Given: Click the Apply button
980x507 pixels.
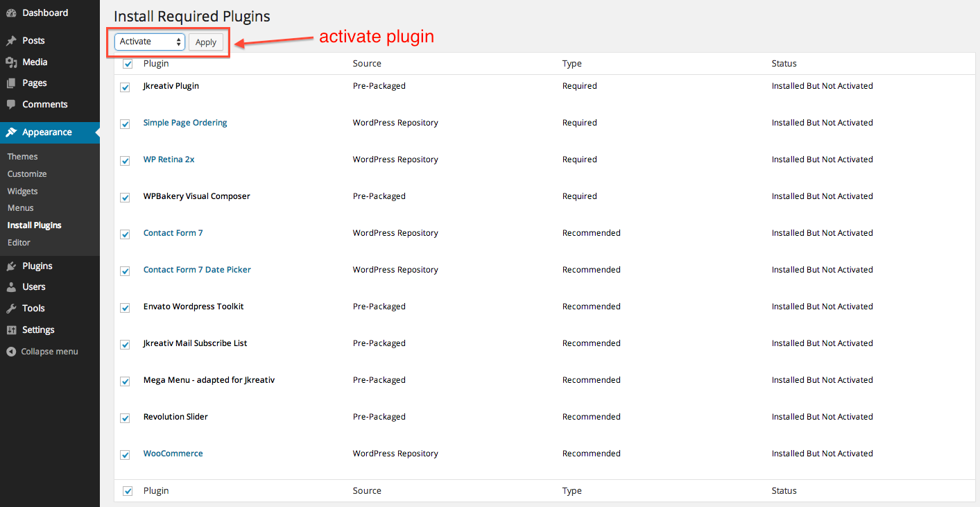Looking at the screenshot, I should click(x=206, y=42).
